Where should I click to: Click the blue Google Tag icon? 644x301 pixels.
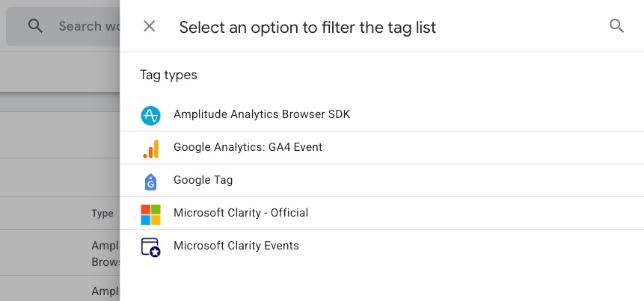pos(151,181)
